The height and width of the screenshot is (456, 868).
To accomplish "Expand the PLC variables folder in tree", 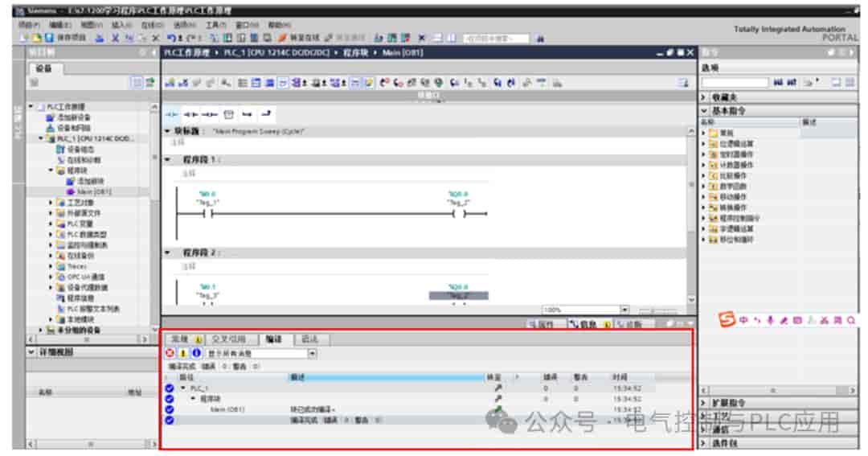I will [x=51, y=224].
